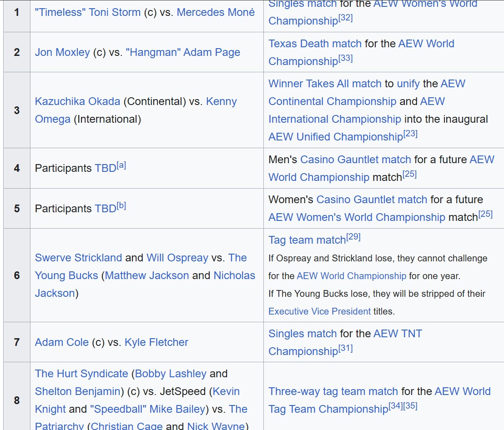Open footnote [b] in row 5
Screen dimensions: 504x430
pos(121,206)
